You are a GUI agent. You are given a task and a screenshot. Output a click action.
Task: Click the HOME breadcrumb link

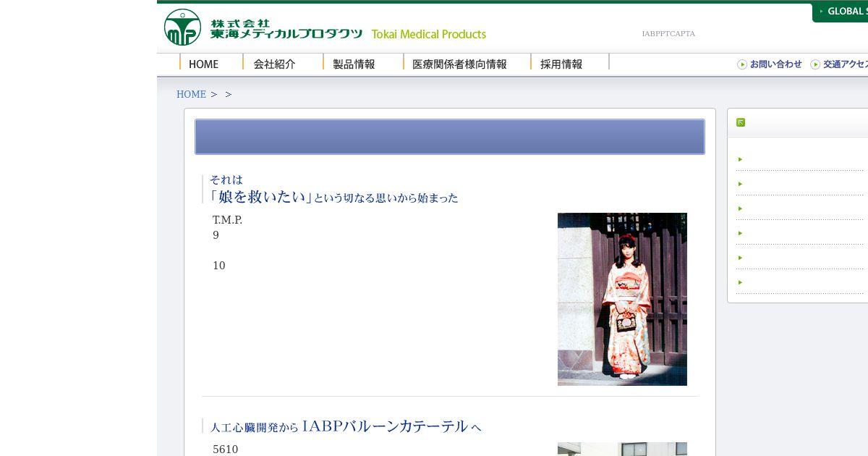coord(191,94)
